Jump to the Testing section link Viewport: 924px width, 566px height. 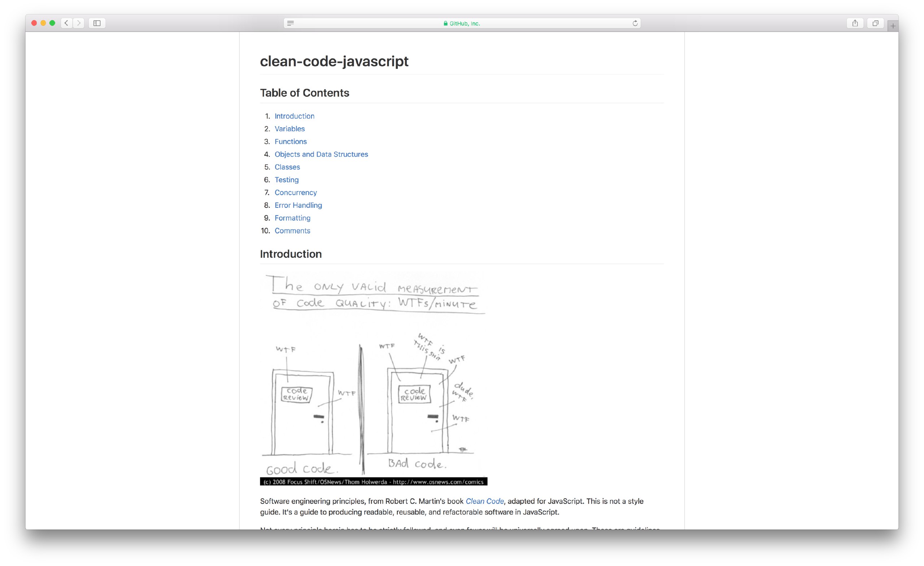(287, 180)
